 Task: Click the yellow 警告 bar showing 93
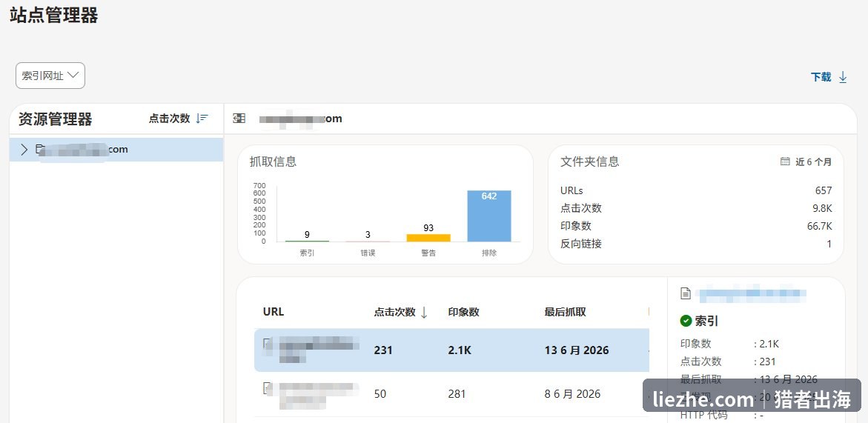[428, 238]
